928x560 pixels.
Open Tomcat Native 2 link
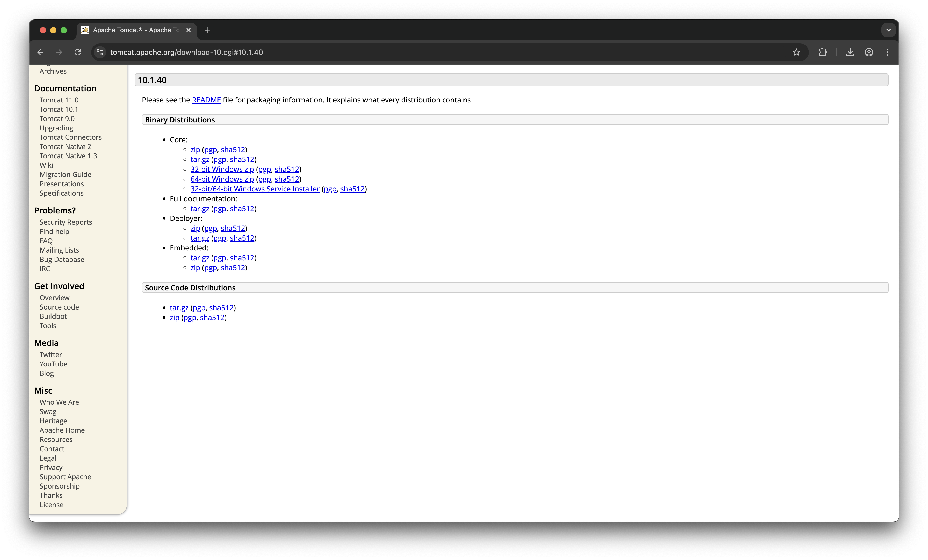coord(65,146)
